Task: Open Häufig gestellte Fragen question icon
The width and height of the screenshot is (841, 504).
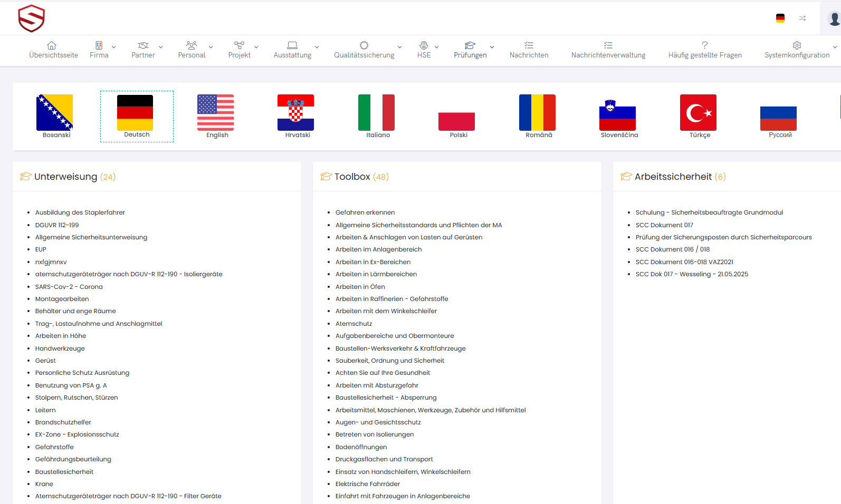Action: coord(704,45)
